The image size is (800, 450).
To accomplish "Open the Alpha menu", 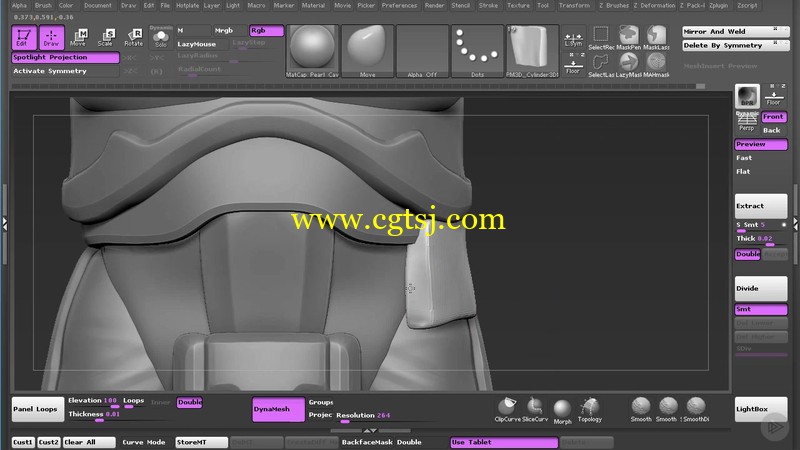I will point(19,6).
